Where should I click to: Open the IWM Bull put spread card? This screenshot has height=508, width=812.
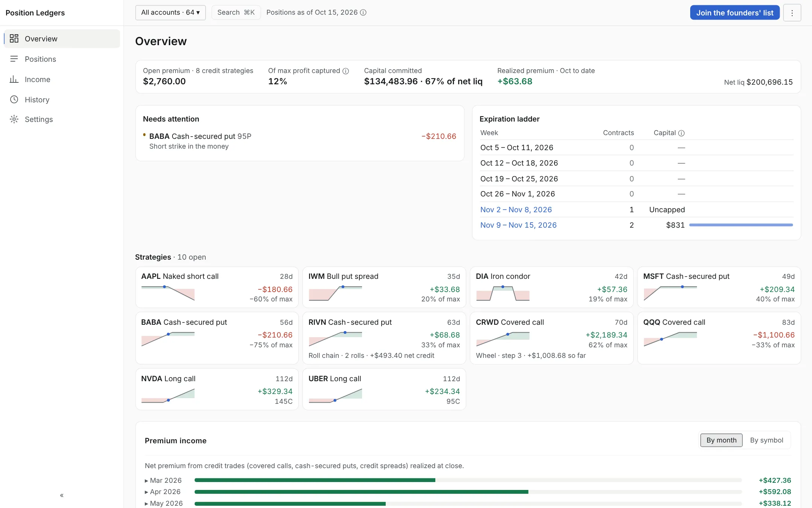[384, 287]
